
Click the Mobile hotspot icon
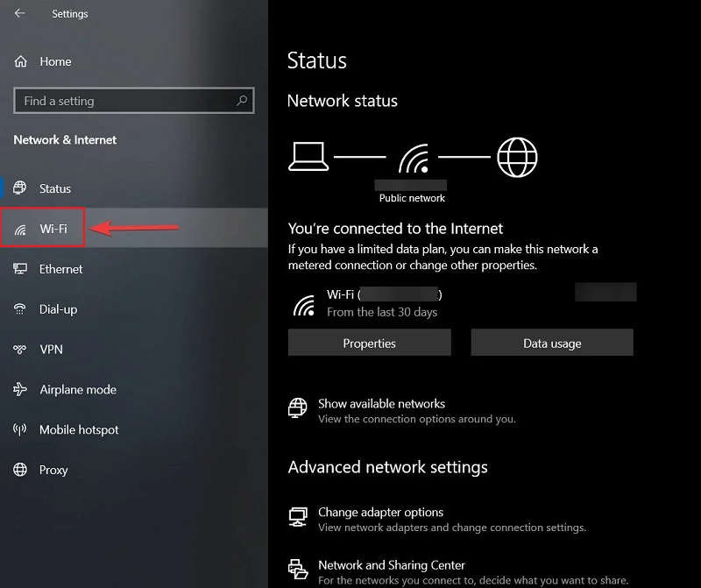[20, 430]
